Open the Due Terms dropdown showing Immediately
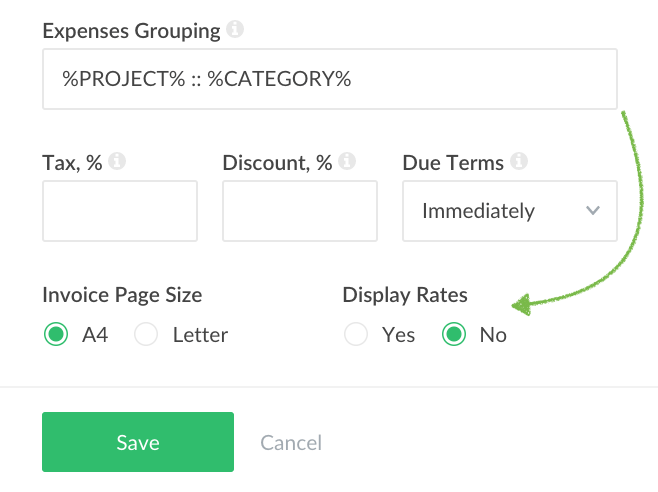 click(510, 211)
